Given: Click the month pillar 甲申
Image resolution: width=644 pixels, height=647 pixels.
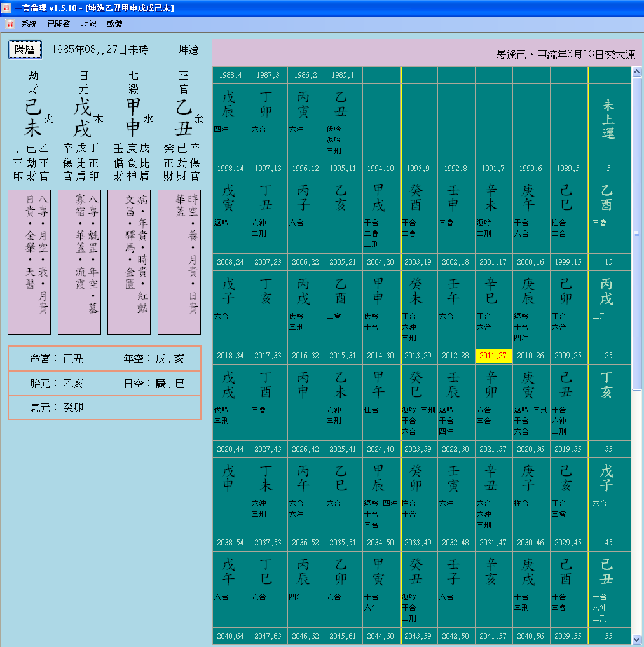Looking at the screenshot, I should point(133,118).
